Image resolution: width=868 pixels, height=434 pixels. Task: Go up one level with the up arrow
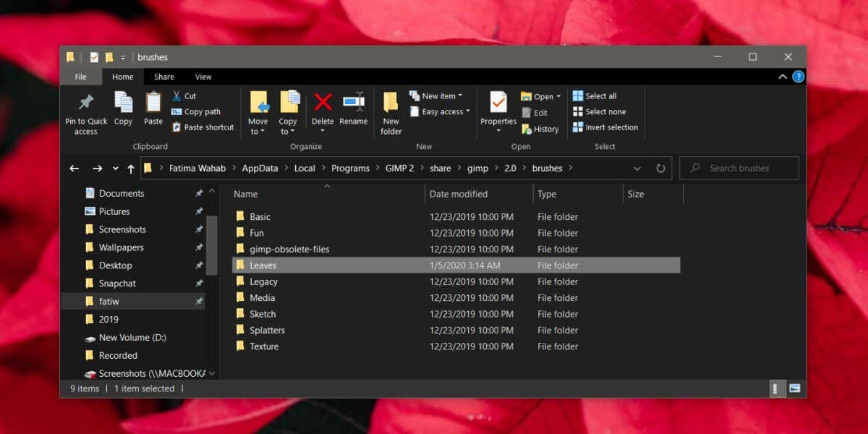131,169
